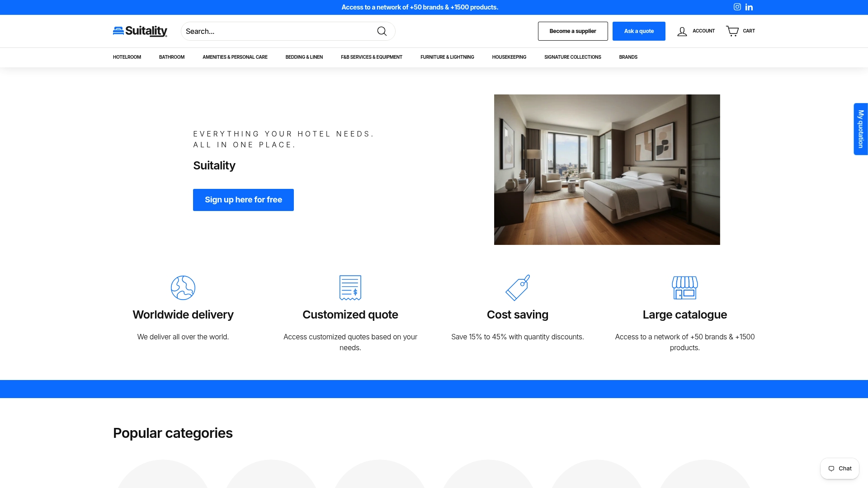
Task: Click Sign up here for free
Action: coord(243,200)
